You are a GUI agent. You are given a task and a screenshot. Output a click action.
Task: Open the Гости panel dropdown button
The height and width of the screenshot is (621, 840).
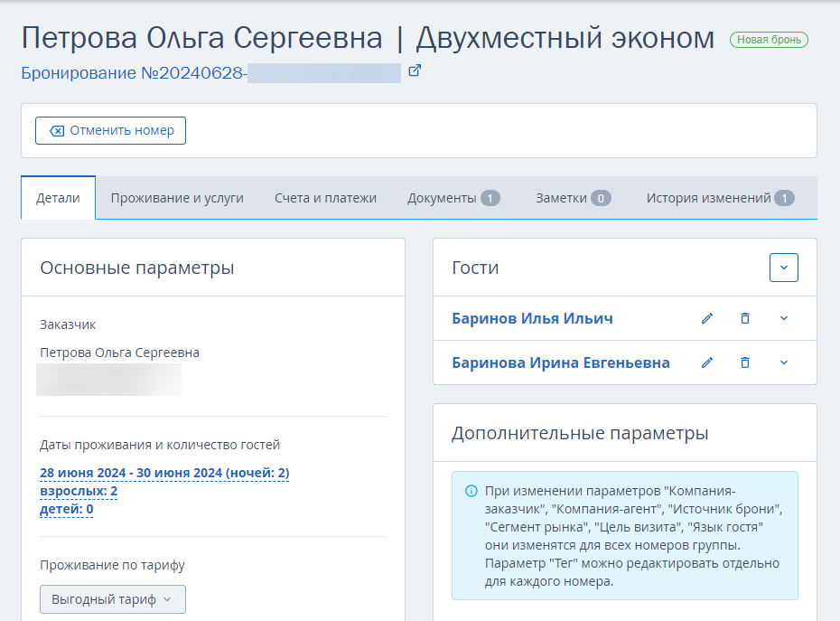(784, 268)
